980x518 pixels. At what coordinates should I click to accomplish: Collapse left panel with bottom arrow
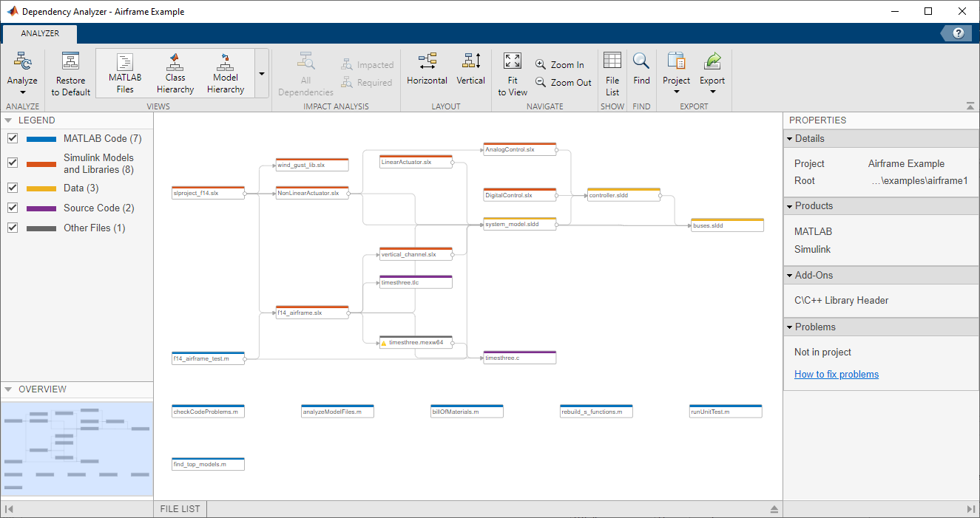tap(10, 509)
